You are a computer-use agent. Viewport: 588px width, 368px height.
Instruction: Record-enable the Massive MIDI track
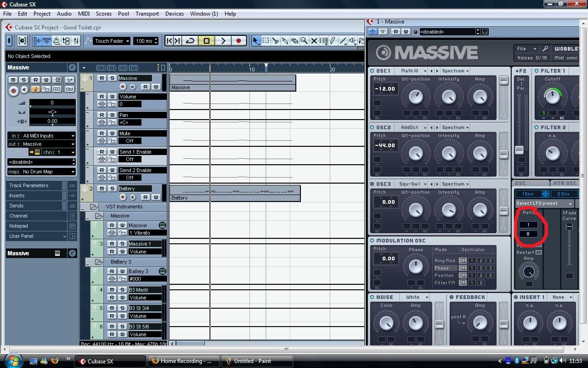tap(123, 86)
